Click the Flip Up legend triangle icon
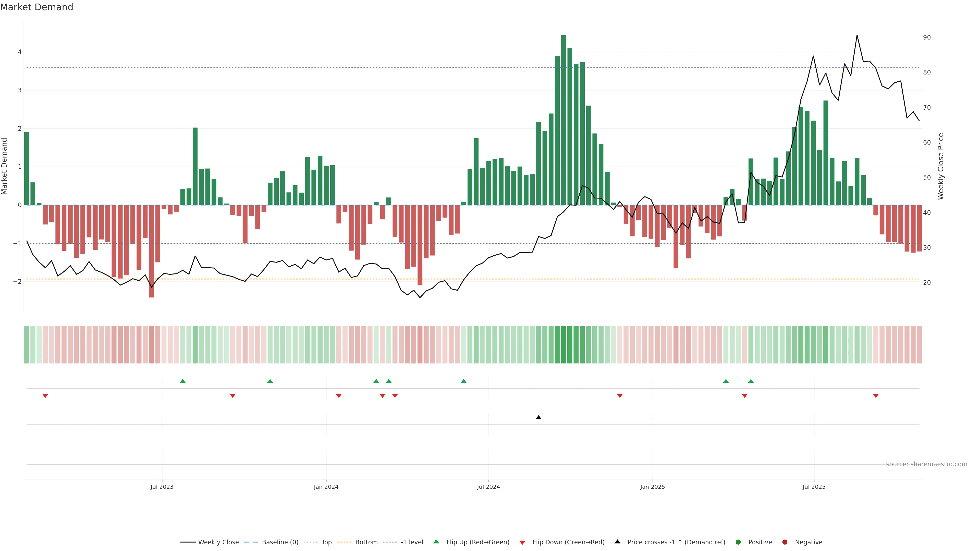This screenshot has height=551, width=980. tap(436, 542)
